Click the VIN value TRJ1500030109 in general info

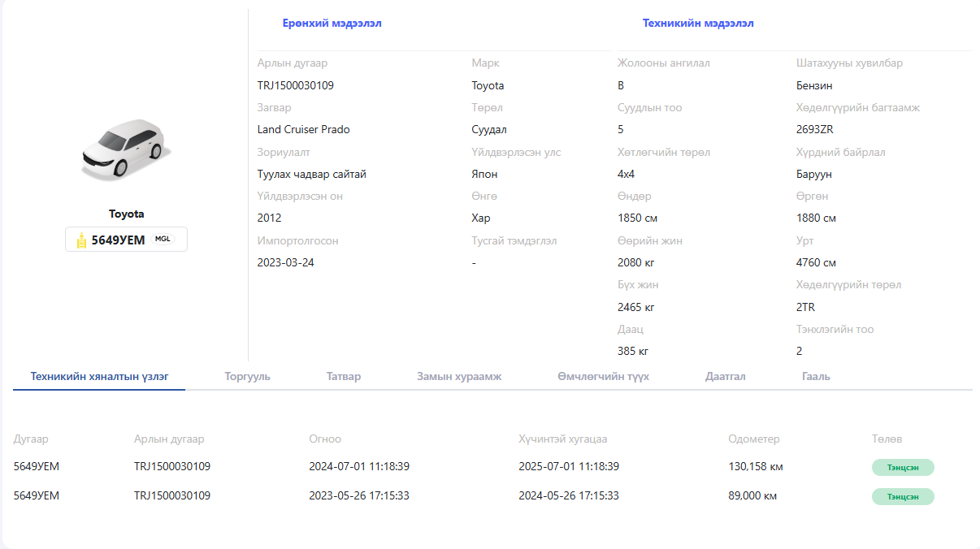coord(295,85)
